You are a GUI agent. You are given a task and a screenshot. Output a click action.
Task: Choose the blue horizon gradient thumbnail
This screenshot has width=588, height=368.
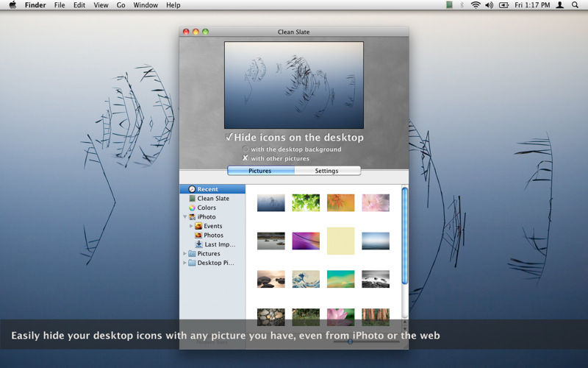[x=376, y=241]
